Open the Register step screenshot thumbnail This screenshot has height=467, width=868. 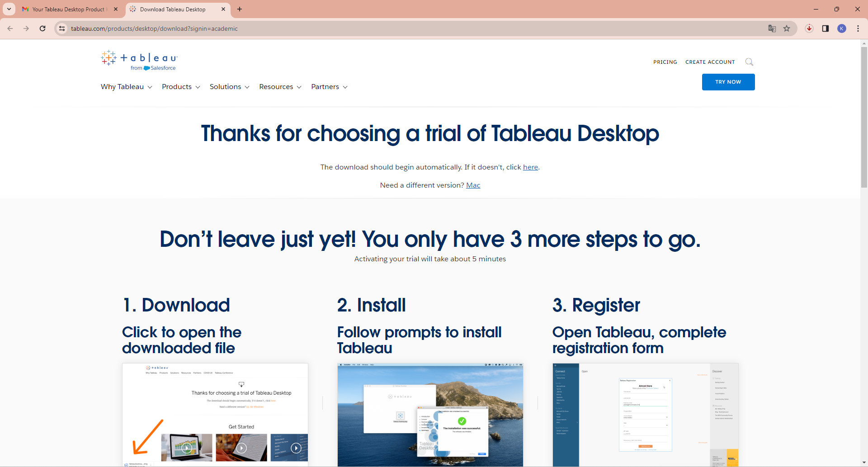(646, 415)
